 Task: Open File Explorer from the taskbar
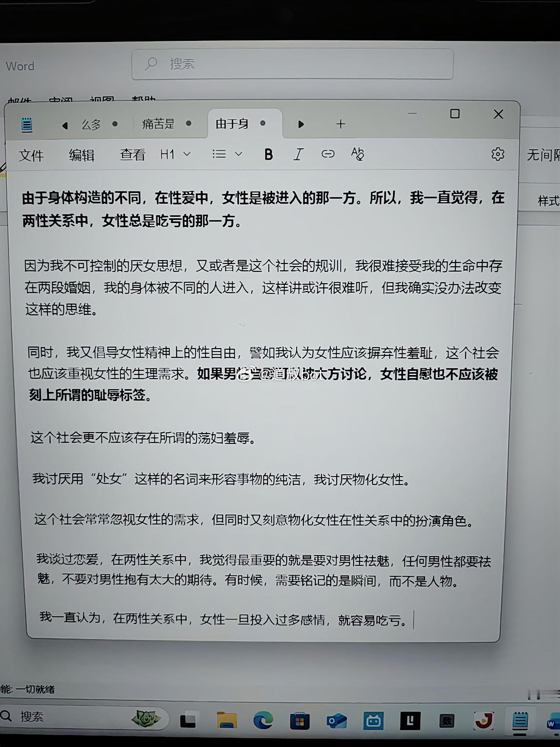click(x=227, y=721)
